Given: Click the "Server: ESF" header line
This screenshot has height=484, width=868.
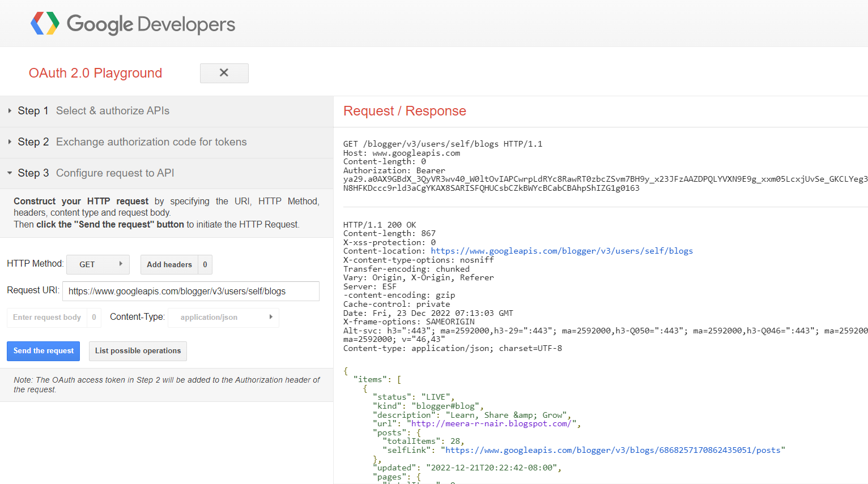Looking at the screenshot, I should [x=370, y=286].
